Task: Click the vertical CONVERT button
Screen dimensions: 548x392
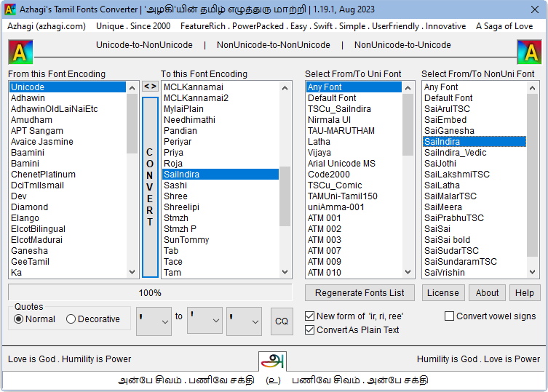Action: [150, 187]
